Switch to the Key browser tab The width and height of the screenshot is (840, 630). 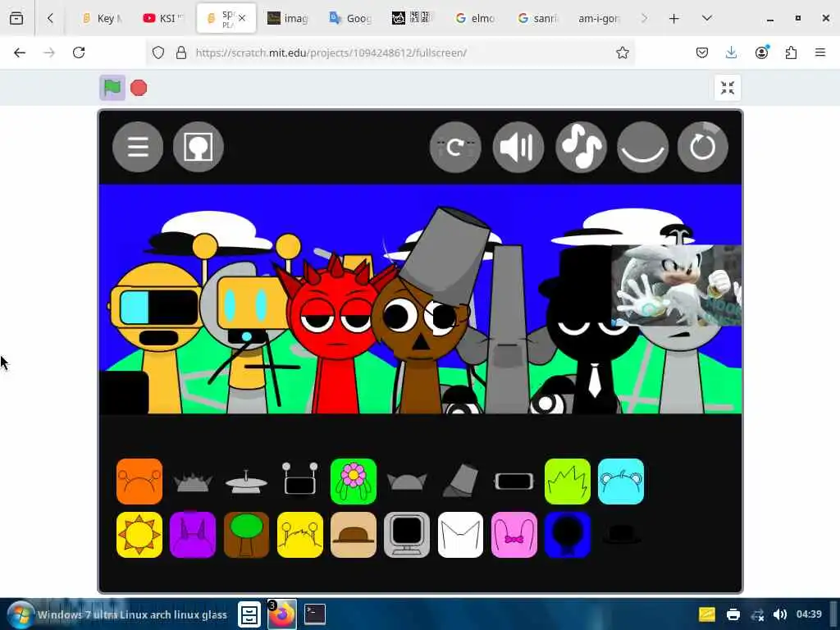[x=103, y=18]
